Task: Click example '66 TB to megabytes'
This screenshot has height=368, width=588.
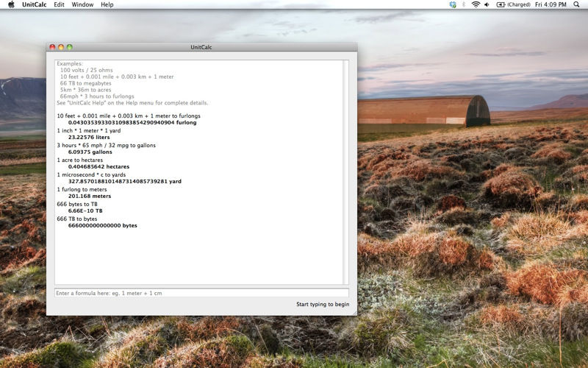Action: point(85,83)
